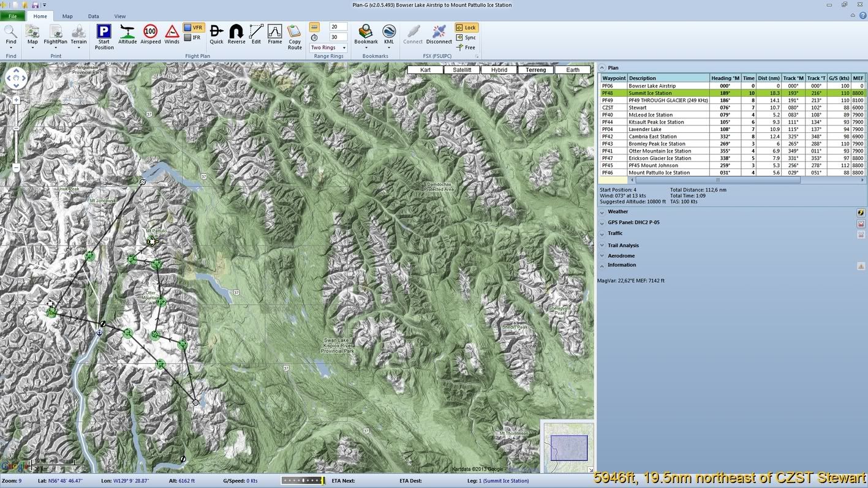Expand the Trail Analysis panel

pos(602,246)
